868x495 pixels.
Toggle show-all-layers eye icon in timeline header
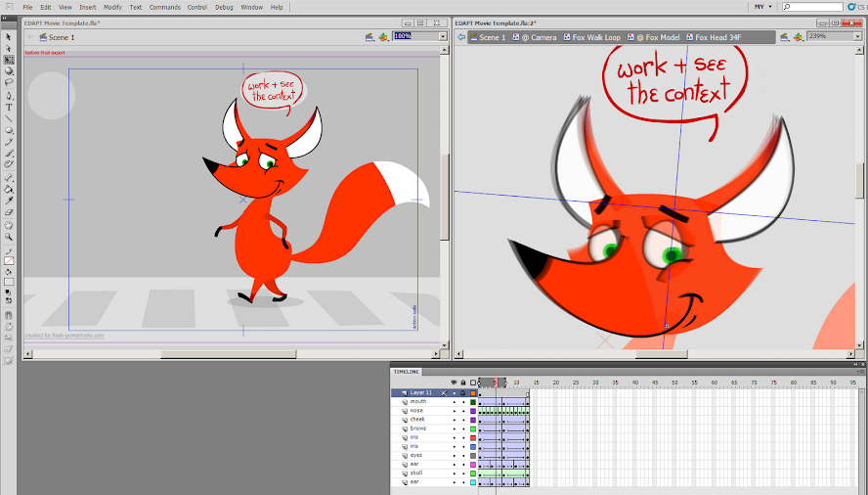tap(454, 382)
